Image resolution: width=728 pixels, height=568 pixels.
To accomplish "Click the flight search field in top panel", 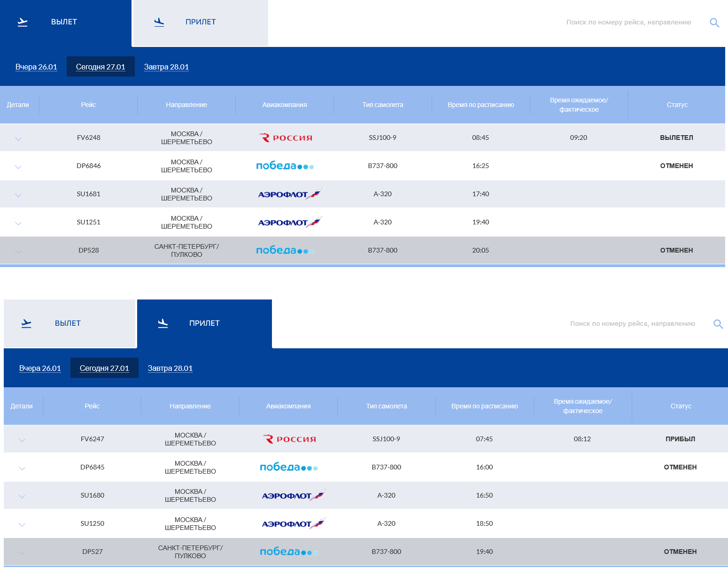I will click(628, 22).
